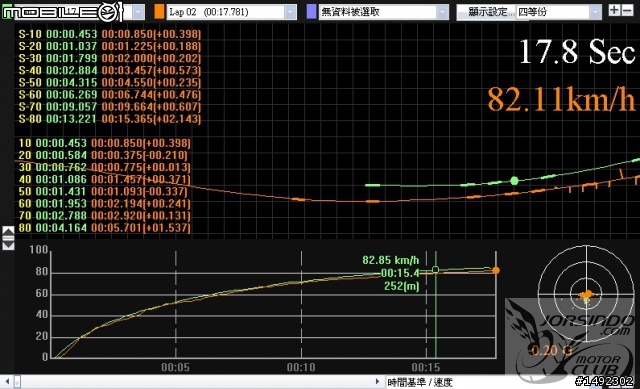This screenshot has width=640, height=389.
Task: Click the S-20 00:01.037 row
Action: coord(110,46)
